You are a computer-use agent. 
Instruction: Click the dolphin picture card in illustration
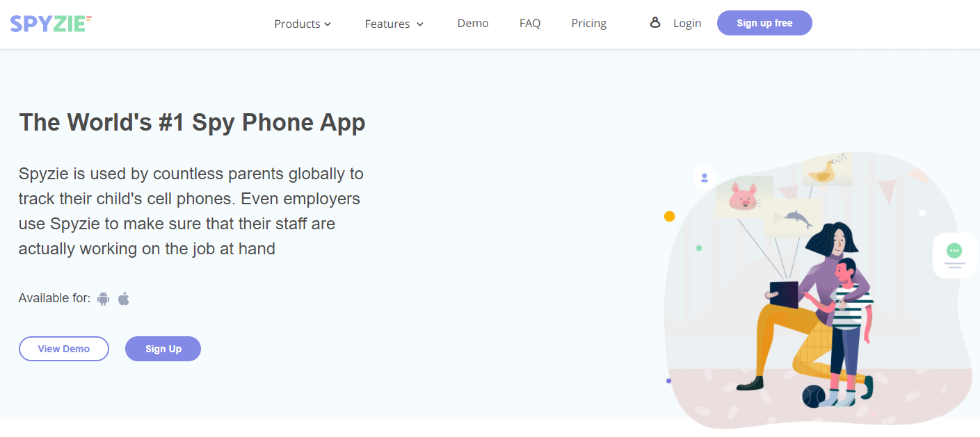pyautogui.click(x=793, y=217)
